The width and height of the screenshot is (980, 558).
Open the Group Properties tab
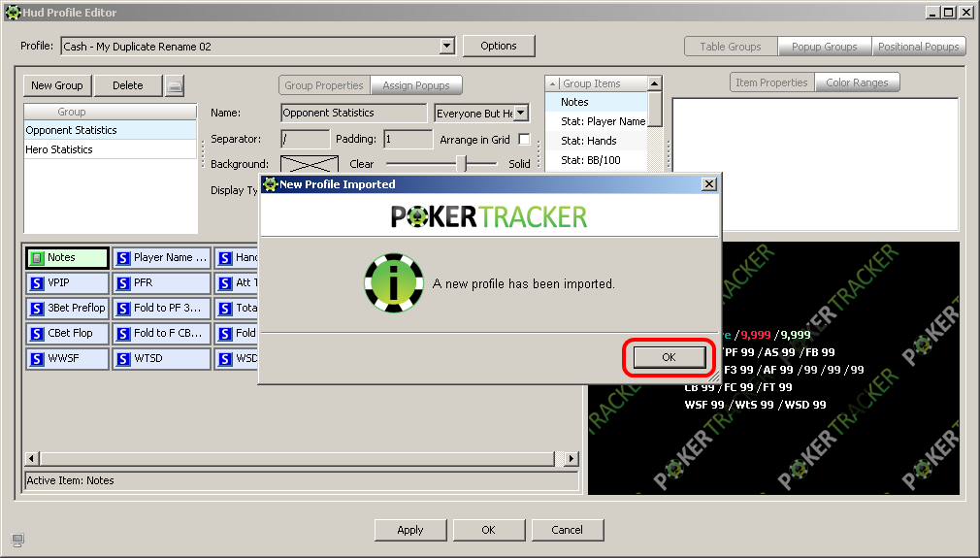point(324,85)
